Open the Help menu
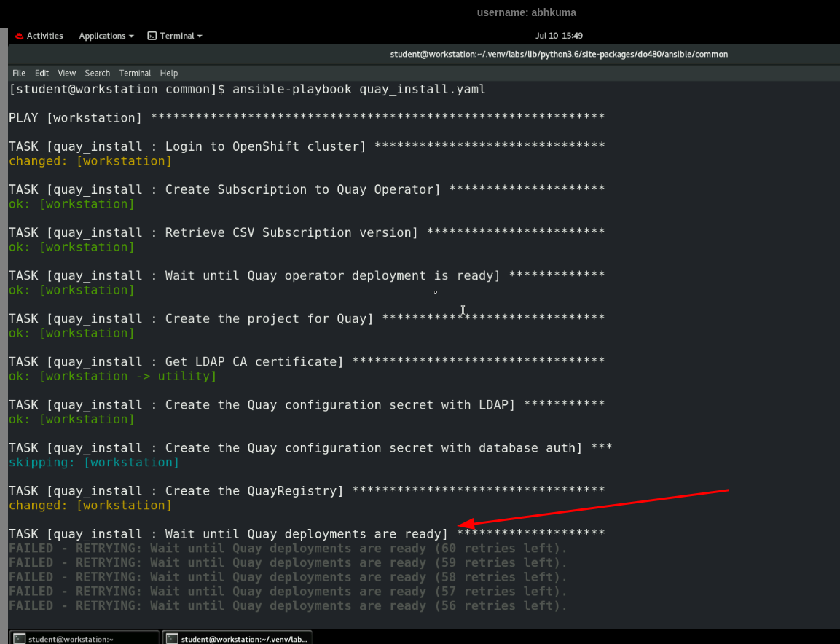 169,74
